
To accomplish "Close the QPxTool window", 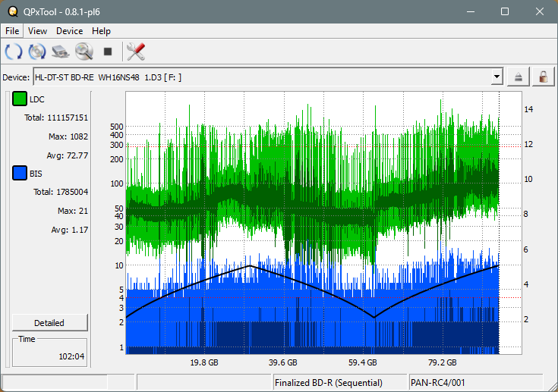I will pos(540,11).
